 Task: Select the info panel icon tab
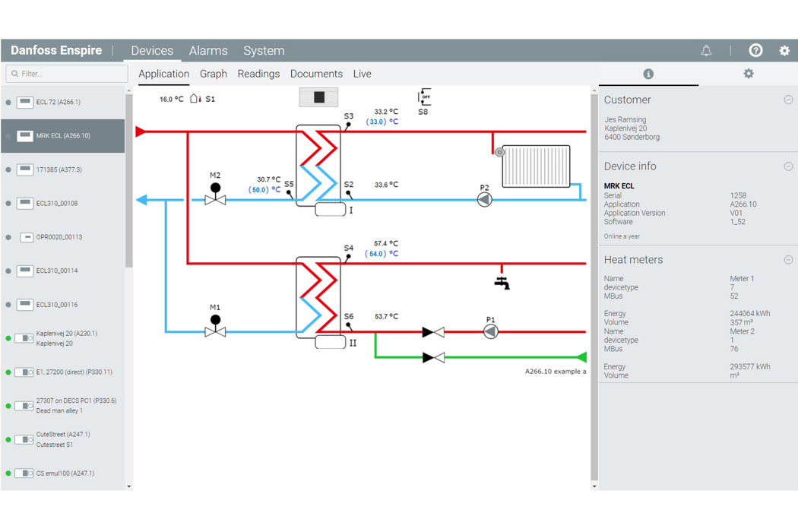648,74
